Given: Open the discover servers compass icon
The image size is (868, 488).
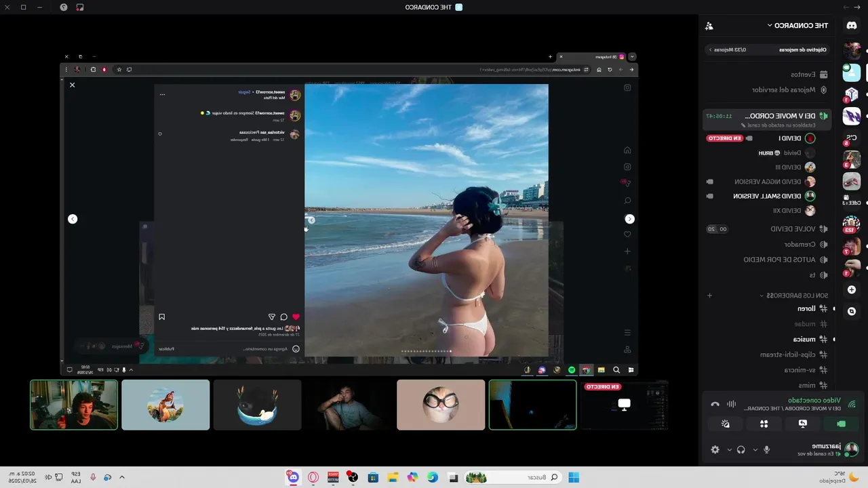Looking at the screenshot, I should click(x=852, y=311).
